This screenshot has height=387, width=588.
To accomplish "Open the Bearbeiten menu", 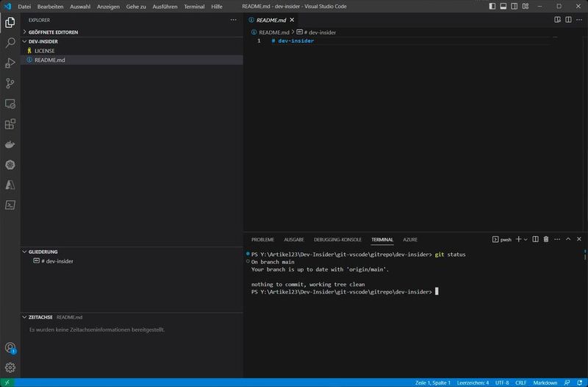I will (x=50, y=7).
